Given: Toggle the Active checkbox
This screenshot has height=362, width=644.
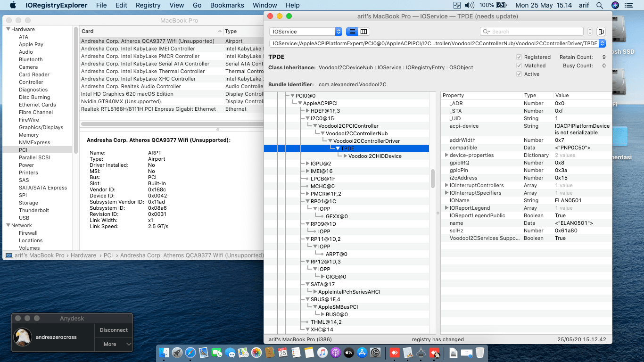Looking at the screenshot, I should [x=519, y=74].
